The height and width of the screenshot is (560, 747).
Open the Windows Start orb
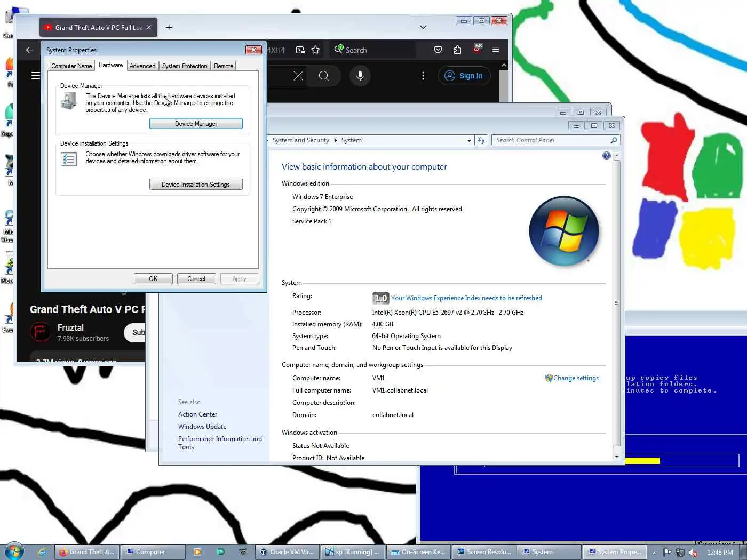click(x=14, y=551)
